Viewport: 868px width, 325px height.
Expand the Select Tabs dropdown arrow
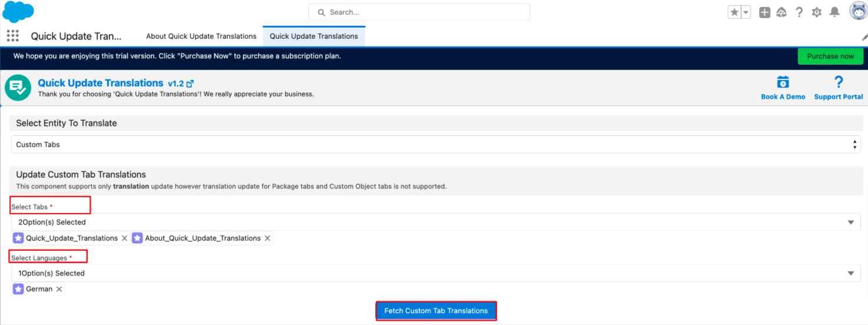tap(851, 223)
